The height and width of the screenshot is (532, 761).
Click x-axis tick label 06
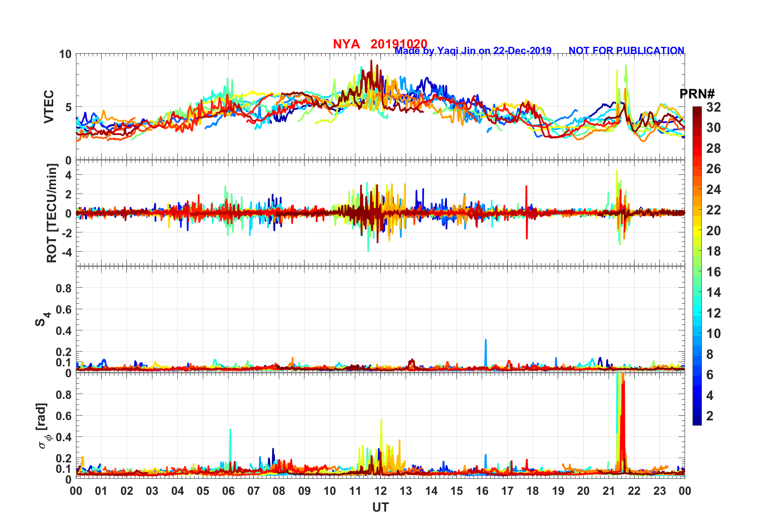228,491
